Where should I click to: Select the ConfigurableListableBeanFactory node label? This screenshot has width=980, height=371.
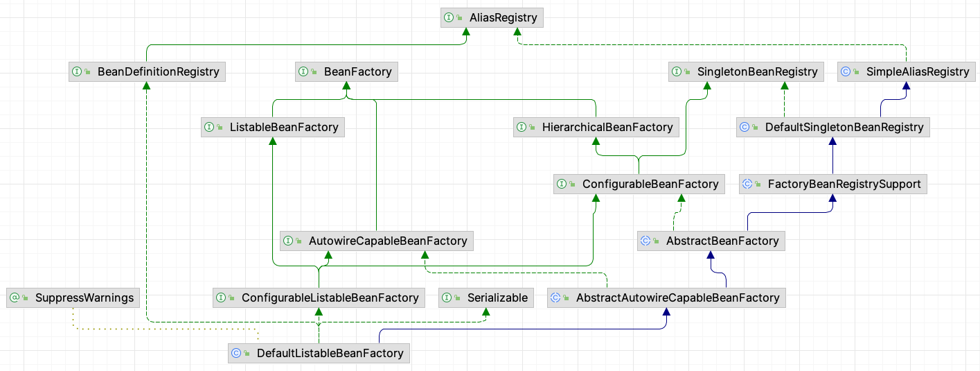(330, 298)
